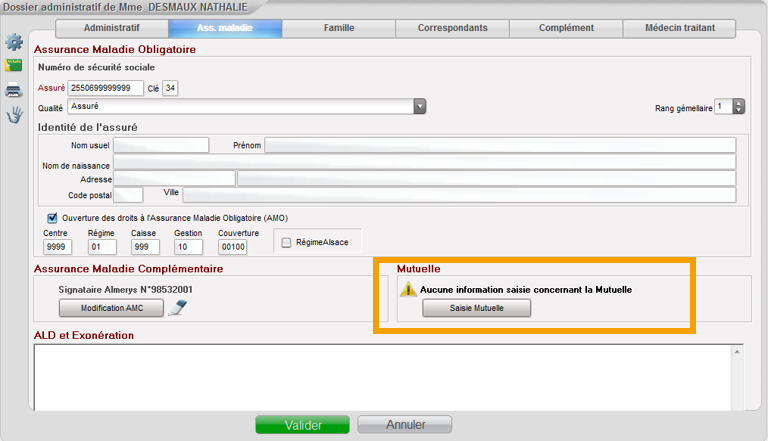Click the gear settings icon in sidebar
Screen dimensions: 768x441
[14, 42]
